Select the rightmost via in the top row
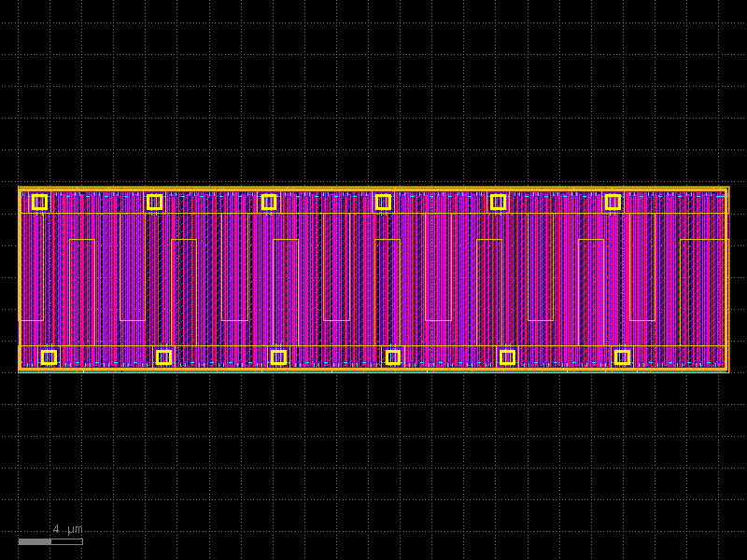This screenshot has height=560, width=747. pyautogui.click(x=612, y=201)
